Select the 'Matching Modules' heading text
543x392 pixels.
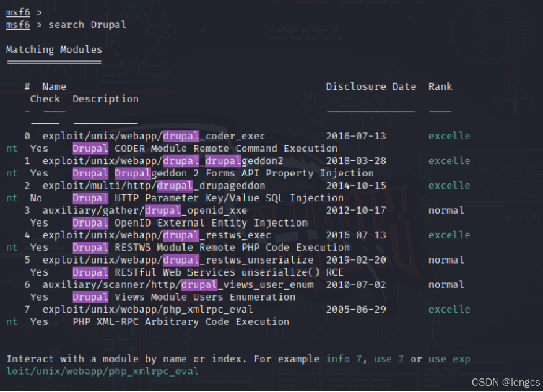(x=54, y=50)
